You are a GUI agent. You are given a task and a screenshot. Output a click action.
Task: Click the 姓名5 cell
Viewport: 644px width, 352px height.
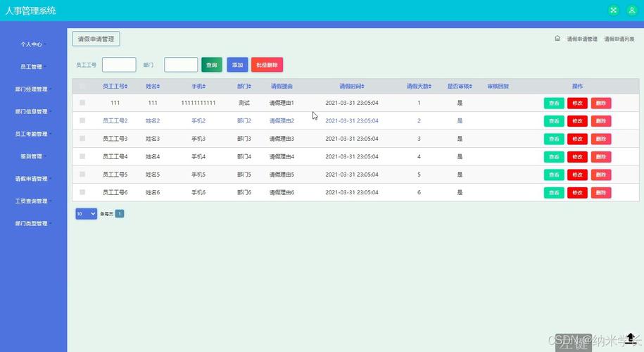[x=153, y=174]
